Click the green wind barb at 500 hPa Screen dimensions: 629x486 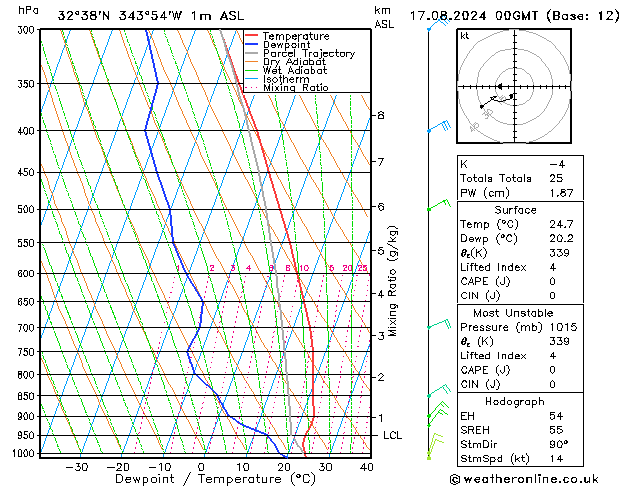(437, 206)
